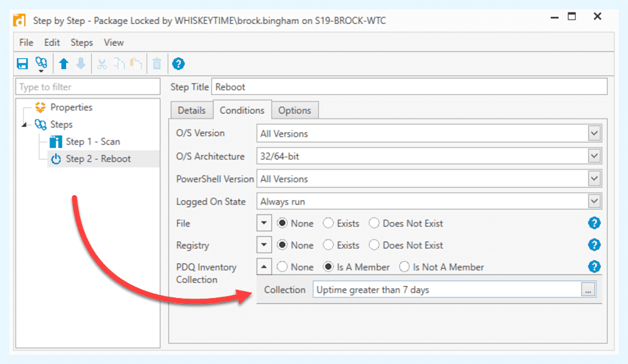Select File Exists radio button
Screen dimensions: 628x364
328,223
